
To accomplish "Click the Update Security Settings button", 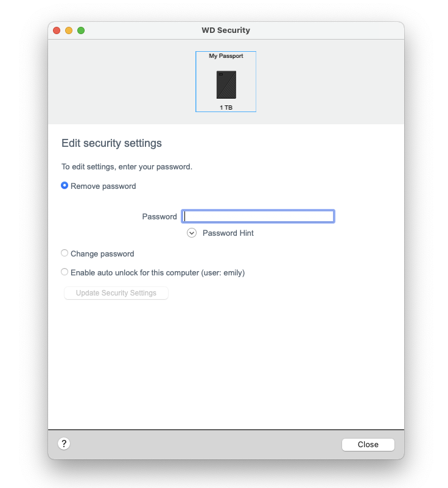I will click(x=116, y=293).
